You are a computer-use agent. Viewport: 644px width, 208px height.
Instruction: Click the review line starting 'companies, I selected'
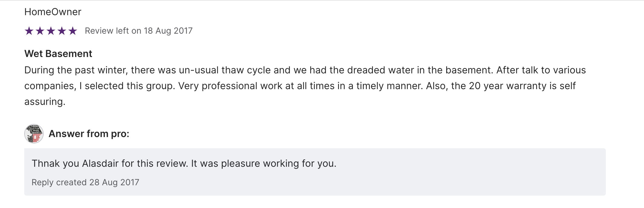(x=300, y=86)
